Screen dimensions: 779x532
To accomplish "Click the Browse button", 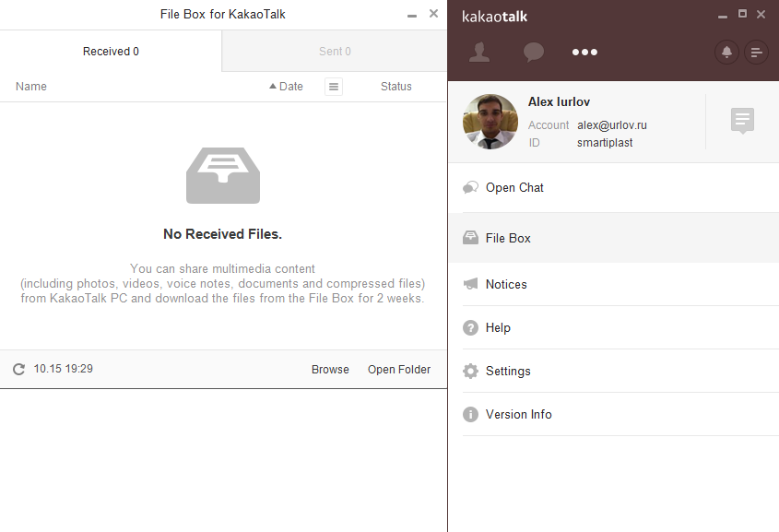I will 330,370.
